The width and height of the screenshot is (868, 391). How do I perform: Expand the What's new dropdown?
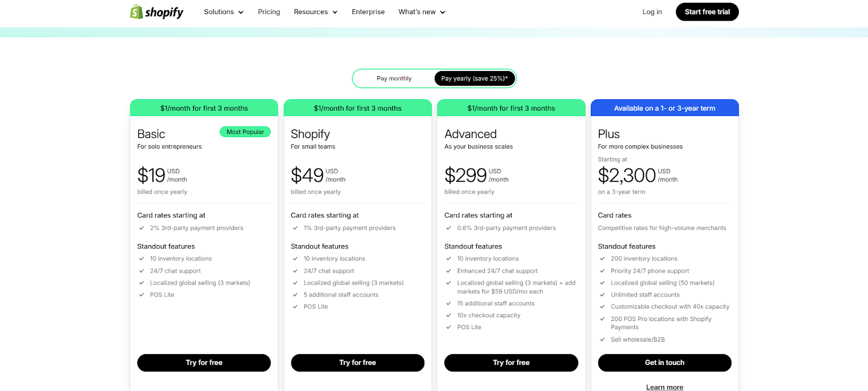pyautogui.click(x=422, y=12)
